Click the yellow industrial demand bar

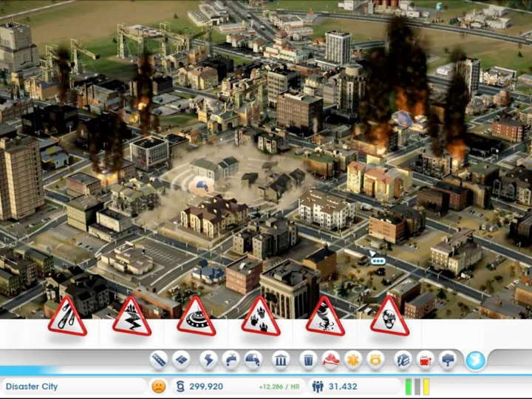pos(426,386)
